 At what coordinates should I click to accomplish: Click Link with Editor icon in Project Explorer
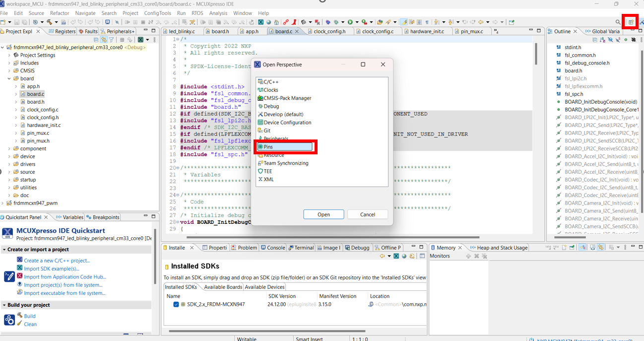(104, 40)
